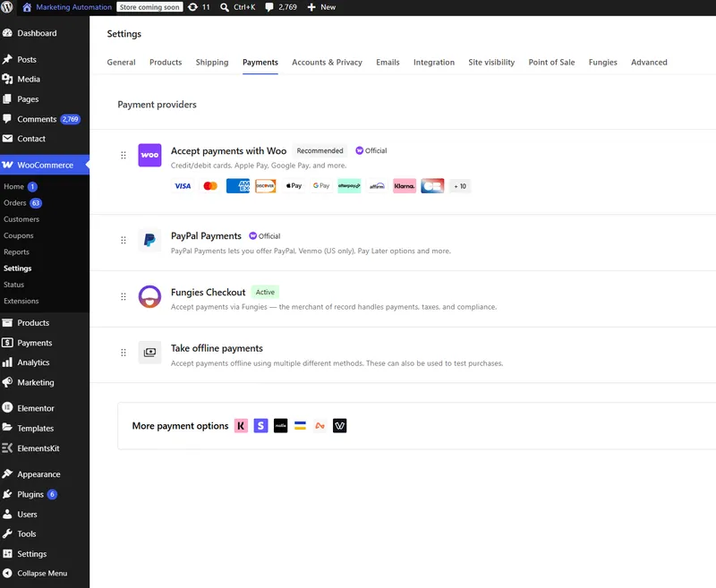Select the Payments settings tab
The width and height of the screenshot is (716, 588).
(x=260, y=62)
